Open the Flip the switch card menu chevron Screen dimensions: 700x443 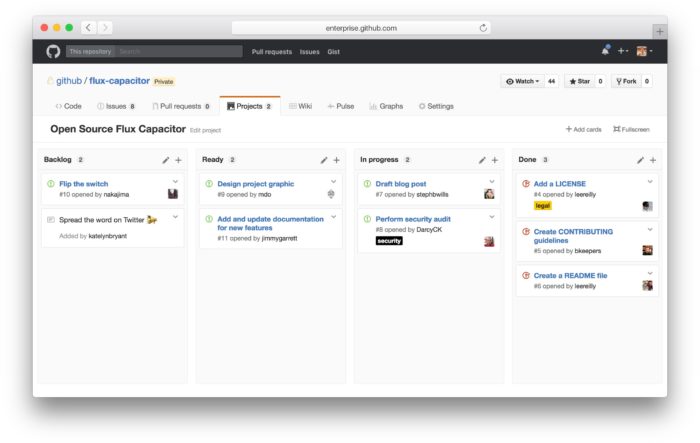point(175,181)
